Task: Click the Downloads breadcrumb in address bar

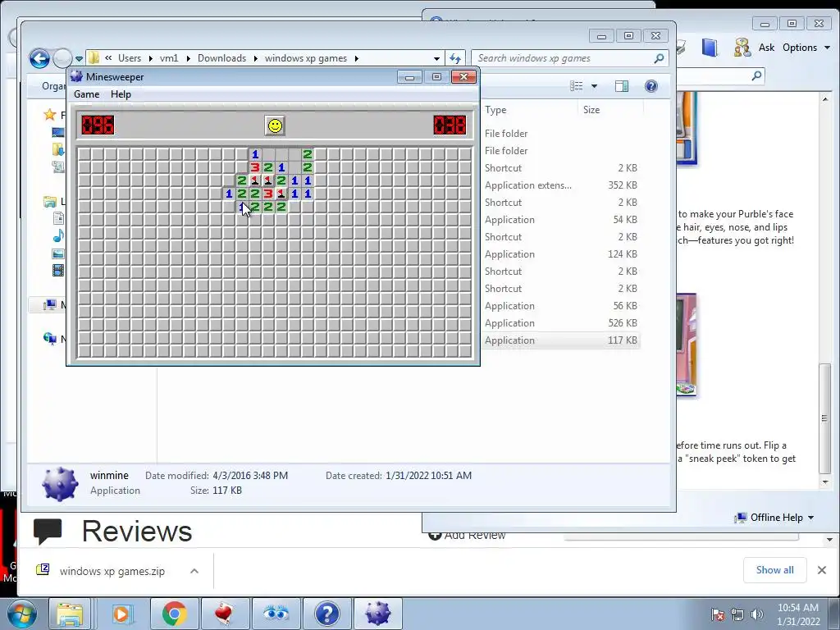Action: (221, 58)
